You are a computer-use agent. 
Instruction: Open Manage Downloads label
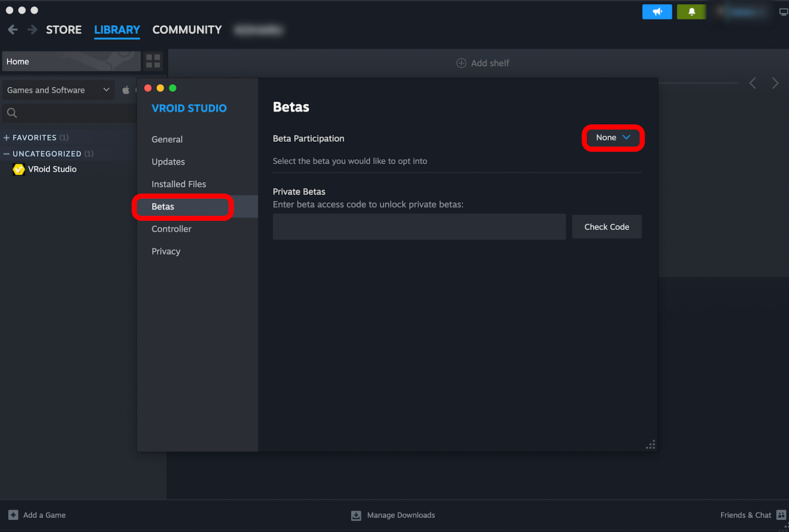click(401, 515)
